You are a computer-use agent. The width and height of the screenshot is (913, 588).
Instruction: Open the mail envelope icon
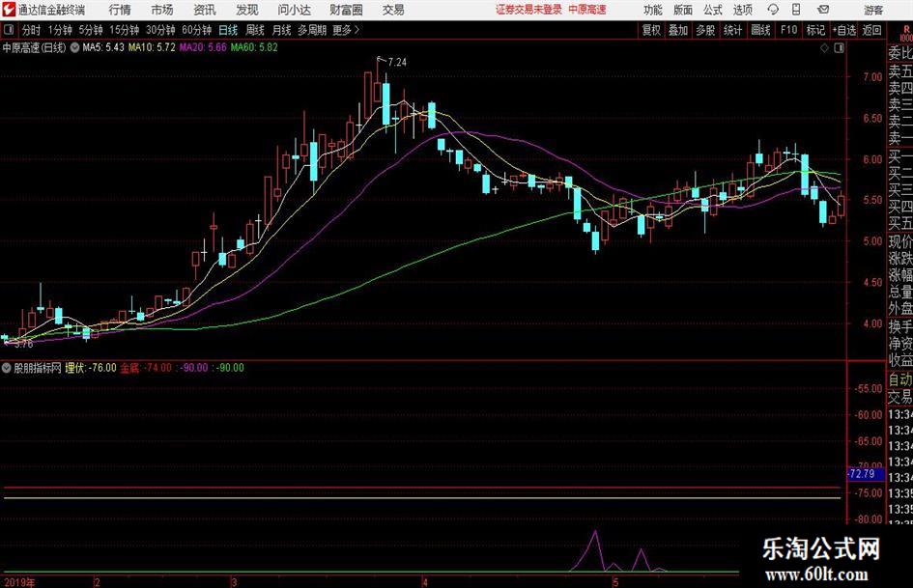tap(823, 10)
